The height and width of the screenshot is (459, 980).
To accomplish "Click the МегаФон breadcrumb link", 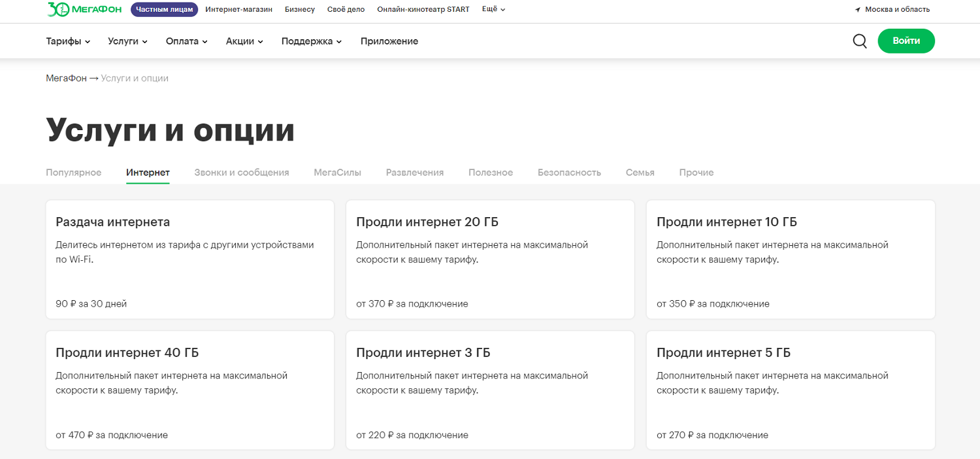I will tap(66, 78).
